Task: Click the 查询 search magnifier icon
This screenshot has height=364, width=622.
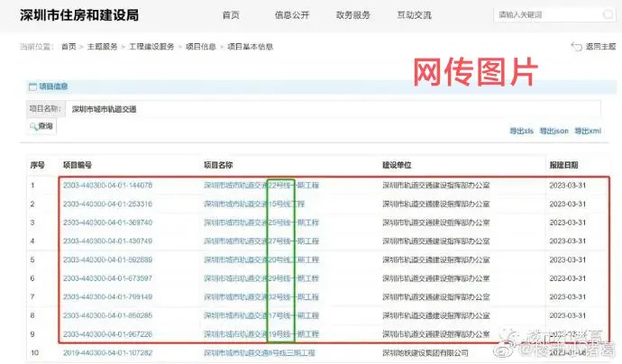Action: tap(35, 127)
